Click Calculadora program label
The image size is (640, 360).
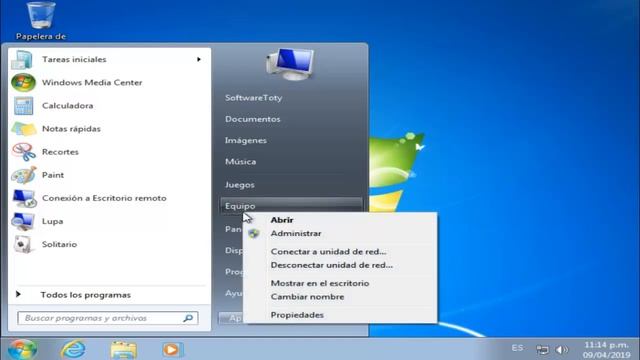pos(67,106)
